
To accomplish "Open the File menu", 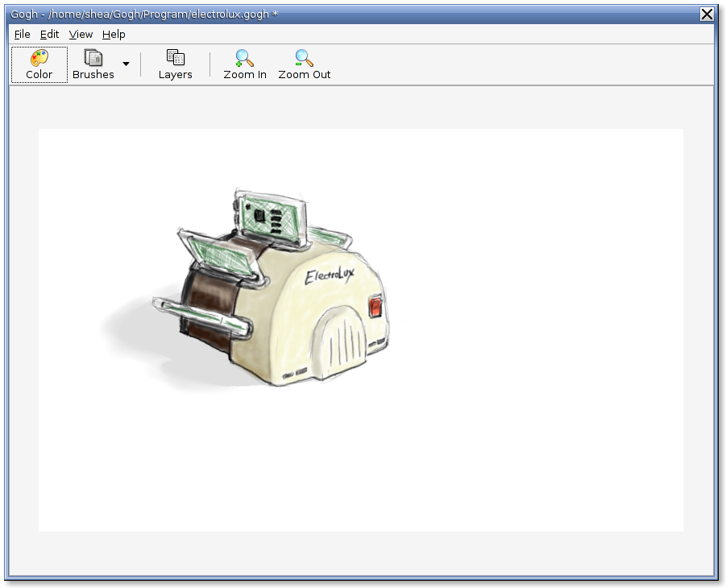I will (x=23, y=35).
